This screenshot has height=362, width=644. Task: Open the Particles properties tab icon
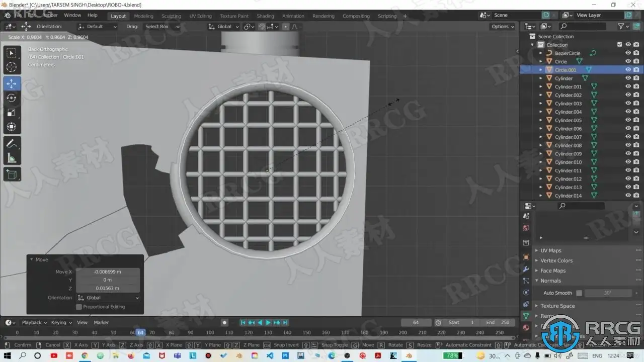tap(526, 281)
